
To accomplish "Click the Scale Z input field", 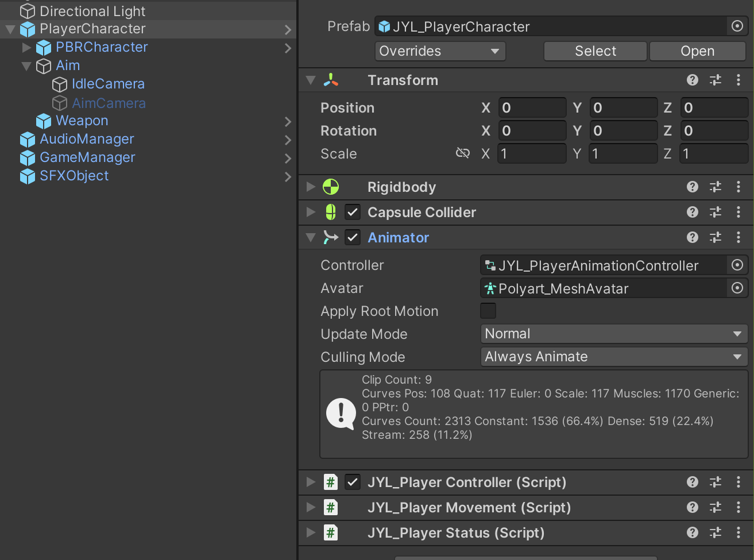I will [x=714, y=153].
